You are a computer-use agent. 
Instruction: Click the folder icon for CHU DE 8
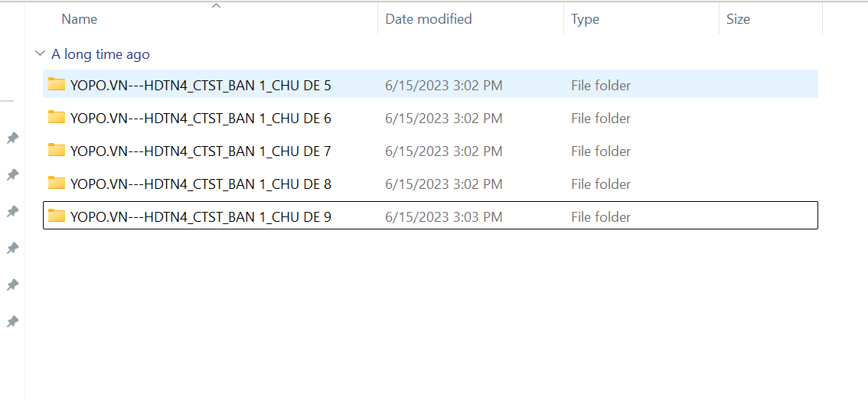click(56, 183)
